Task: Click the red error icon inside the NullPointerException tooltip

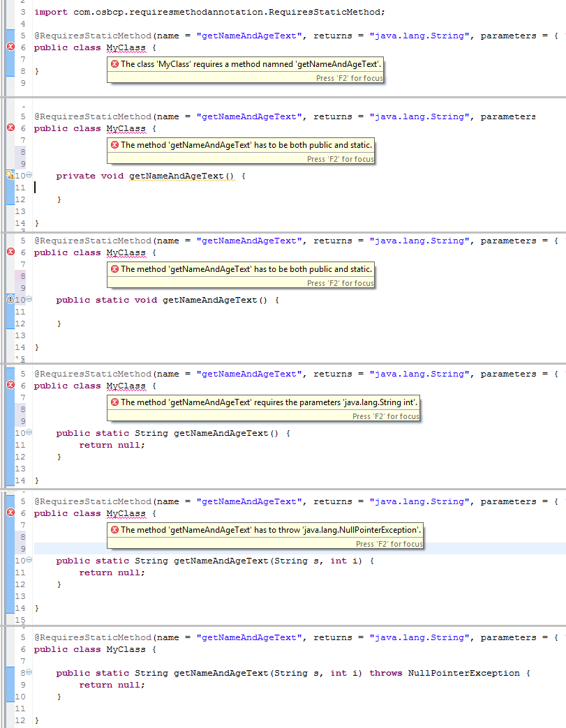Action: [114, 530]
